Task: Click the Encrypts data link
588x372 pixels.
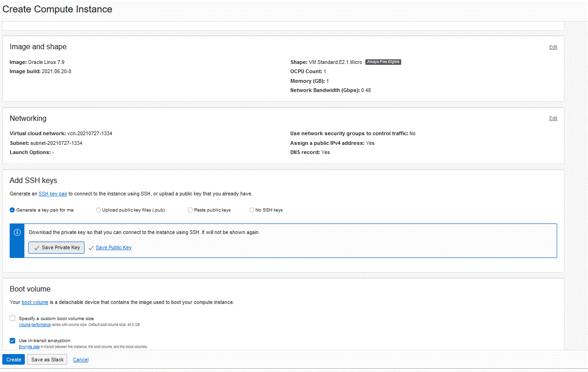Action: [x=29, y=347]
